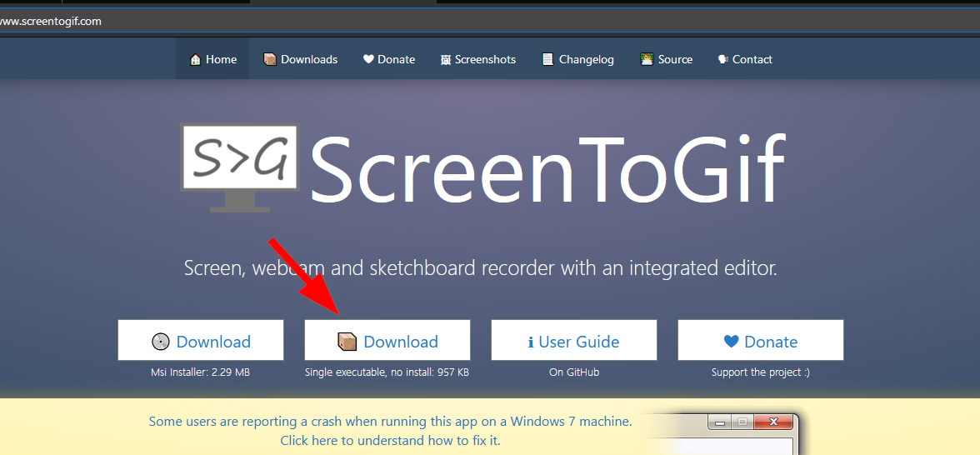Click the package icon in portable Download button

(347, 342)
